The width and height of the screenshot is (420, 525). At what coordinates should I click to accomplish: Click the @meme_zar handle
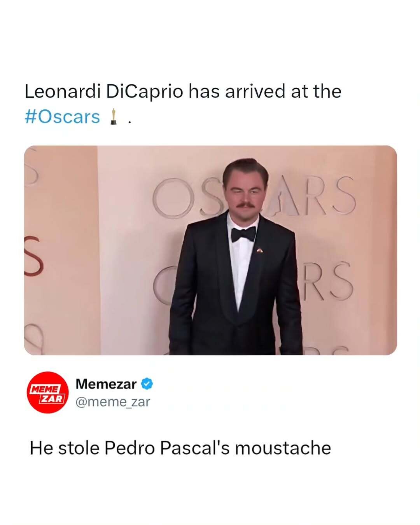(x=113, y=401)
